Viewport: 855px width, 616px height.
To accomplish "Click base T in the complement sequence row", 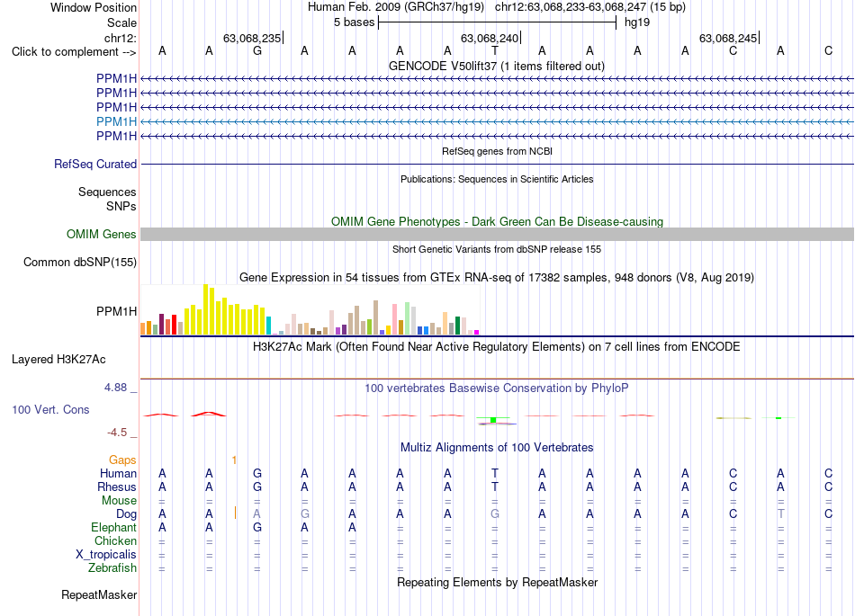I will pos(495,50).
